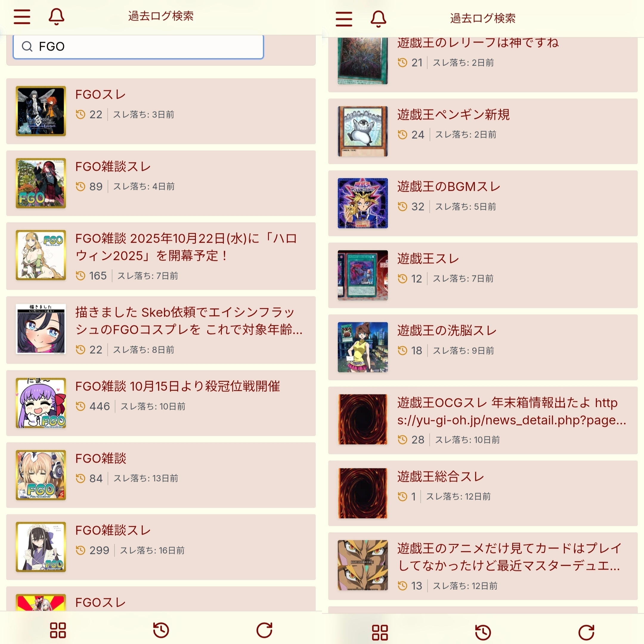This screenshot has height=644, width=644.
Task: Open history clock icon in left bottom bar
Action: point(161,630)
